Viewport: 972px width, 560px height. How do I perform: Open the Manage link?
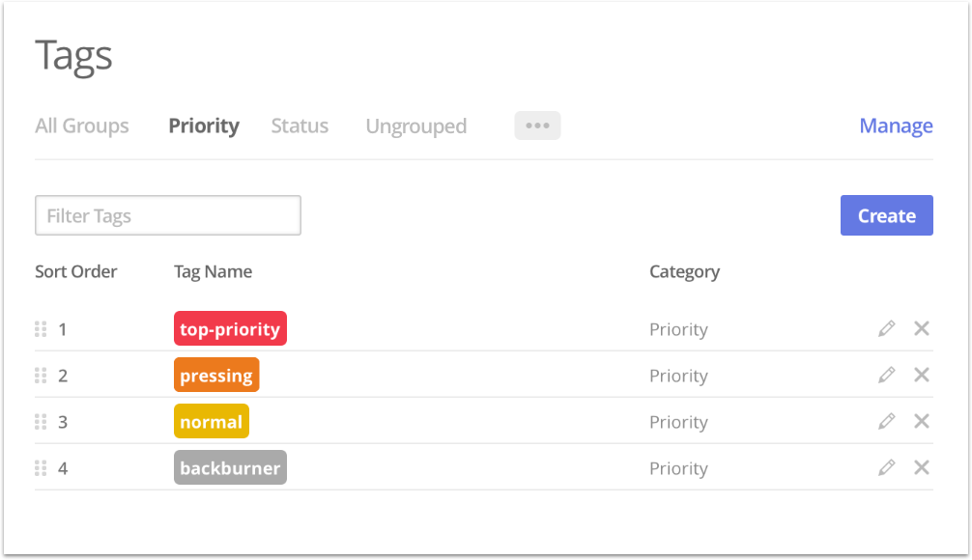click(896, 126)
